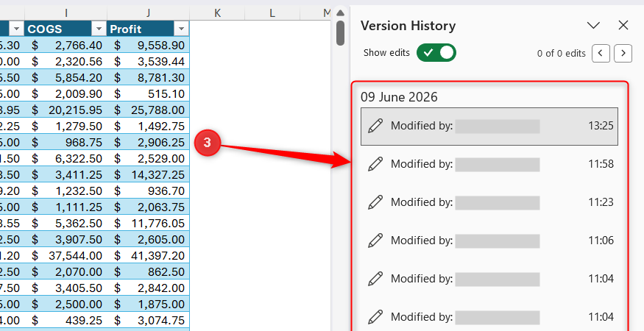Click pencil icon of 11:58 version
The width and height of the screenshot is (644, 331).
[375, 164]
